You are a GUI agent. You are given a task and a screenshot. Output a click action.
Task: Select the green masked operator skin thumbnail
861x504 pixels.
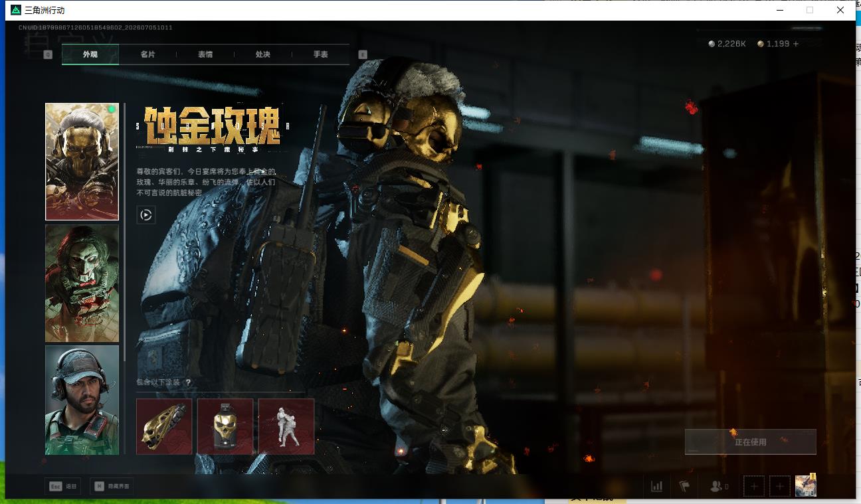click(x=82, y=284)
